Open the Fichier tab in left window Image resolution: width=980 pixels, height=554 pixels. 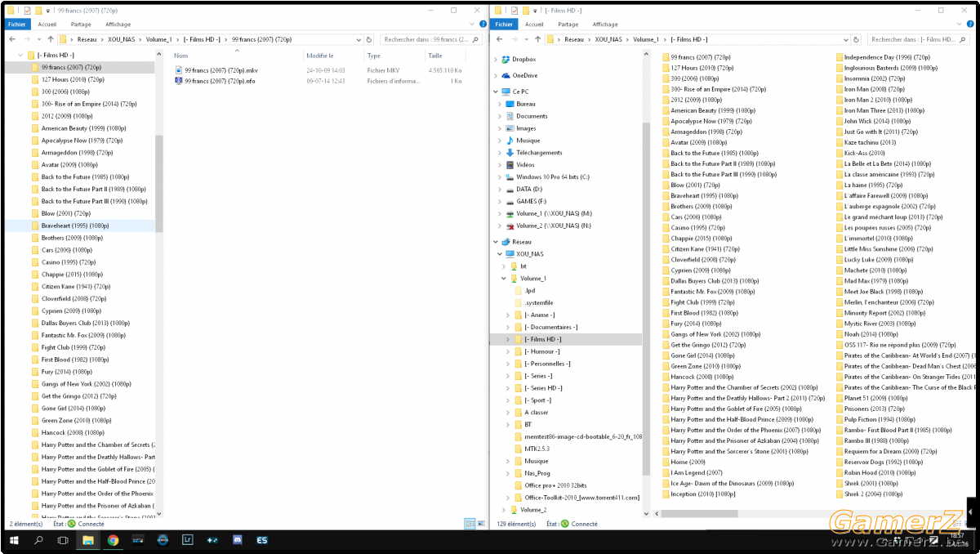tap(17, 25)
